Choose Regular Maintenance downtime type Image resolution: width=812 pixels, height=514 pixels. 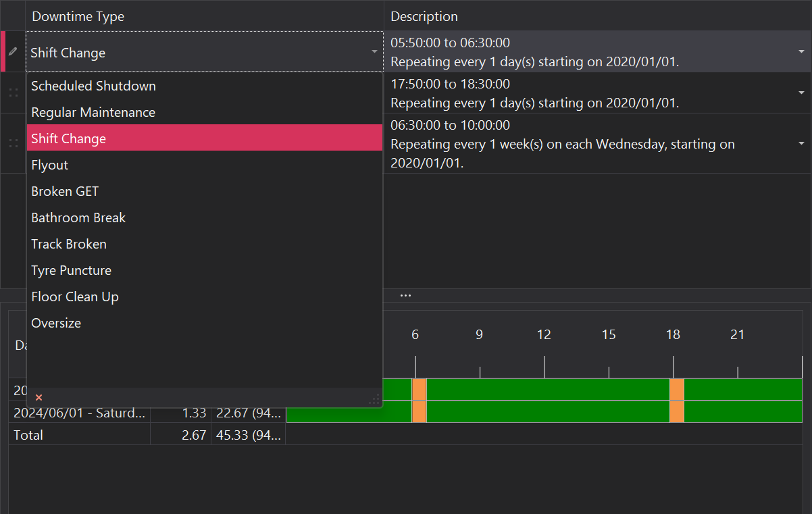[93, 112]
